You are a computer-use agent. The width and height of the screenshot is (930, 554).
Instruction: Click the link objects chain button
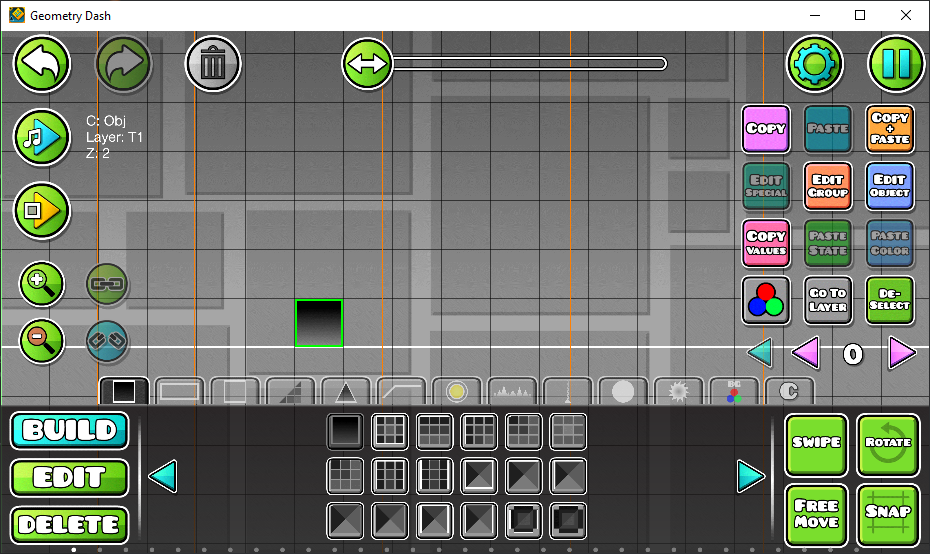coord(107,284)
